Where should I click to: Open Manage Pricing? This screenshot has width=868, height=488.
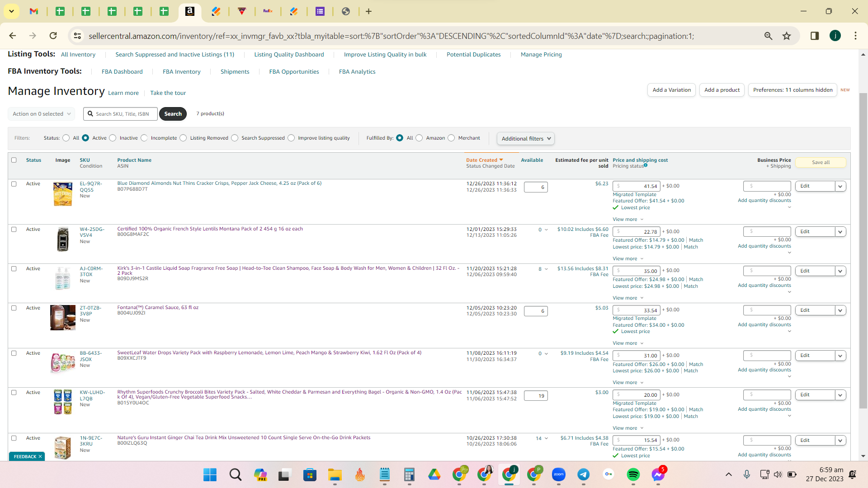[x=541, y=55]
